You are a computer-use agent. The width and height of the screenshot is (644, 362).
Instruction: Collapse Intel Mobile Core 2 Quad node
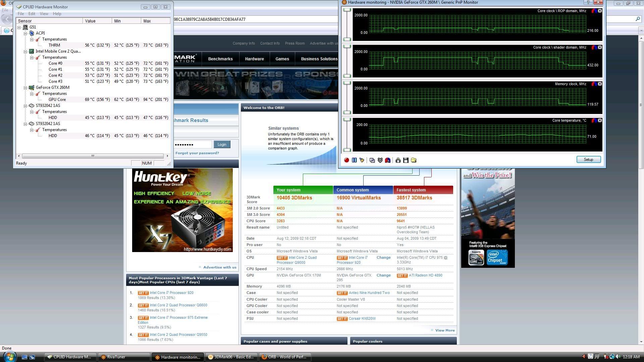(x=25, y=51)
